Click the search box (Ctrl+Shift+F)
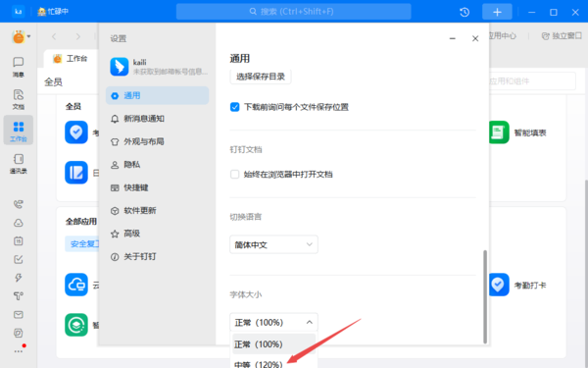 [x=294, y=12]
